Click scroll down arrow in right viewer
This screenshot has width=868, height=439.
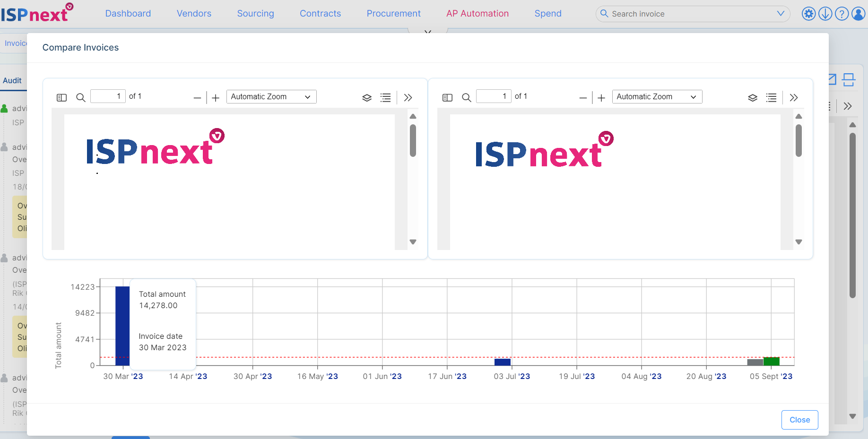(799, 242)
